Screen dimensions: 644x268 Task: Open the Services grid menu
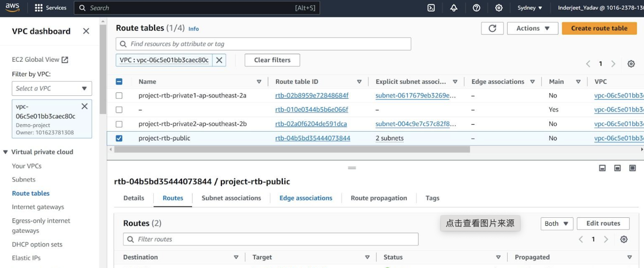click(x=51, y=8)
